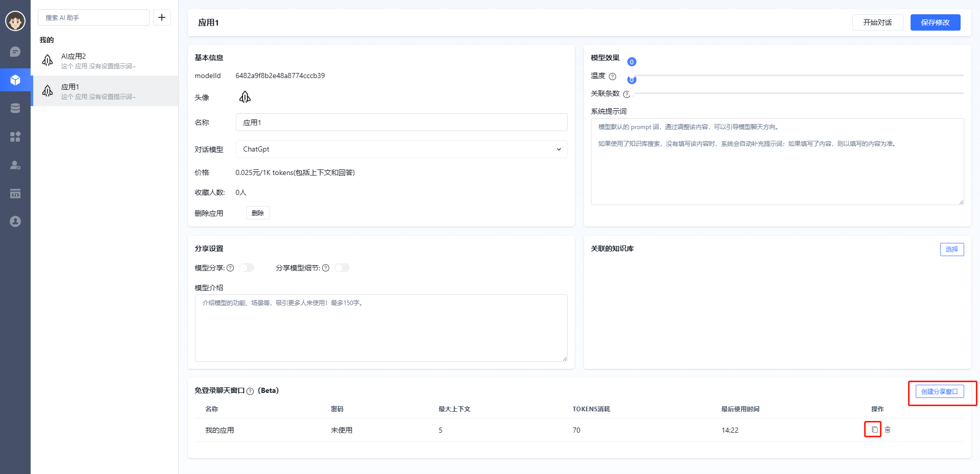Enable the 模型分享 toggle

pos(247,267)
